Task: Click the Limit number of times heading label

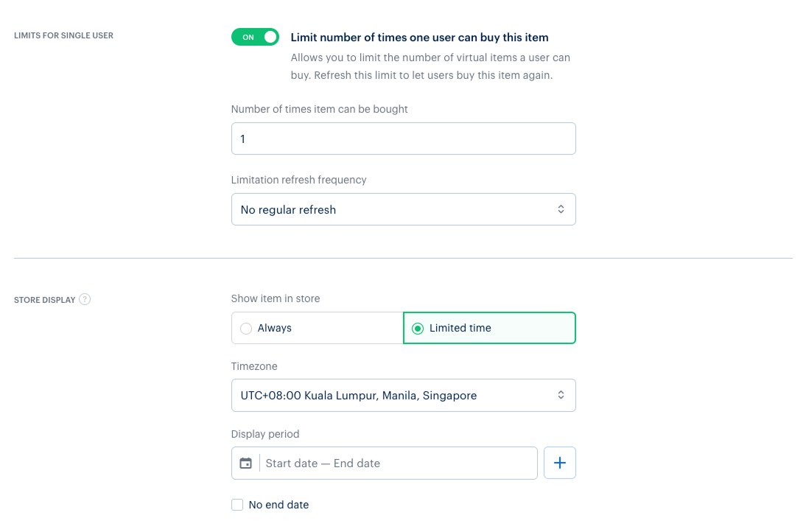Action: click(x=419, y=38)
